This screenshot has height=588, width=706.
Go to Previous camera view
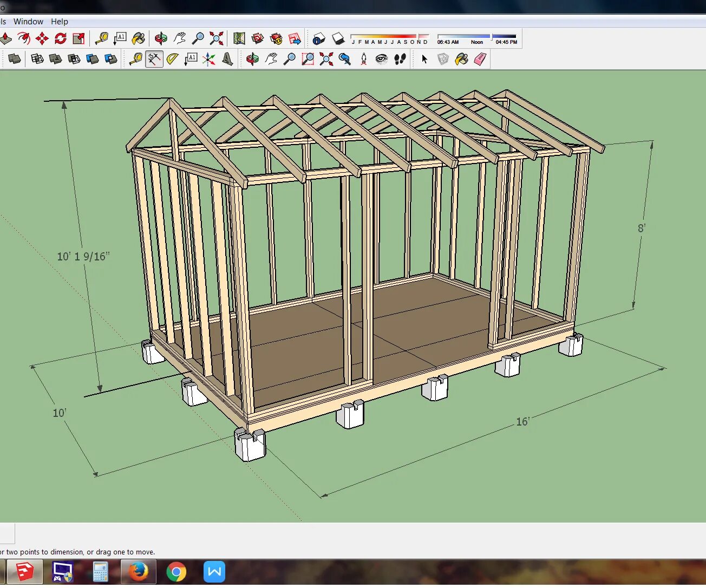[344, 58]
